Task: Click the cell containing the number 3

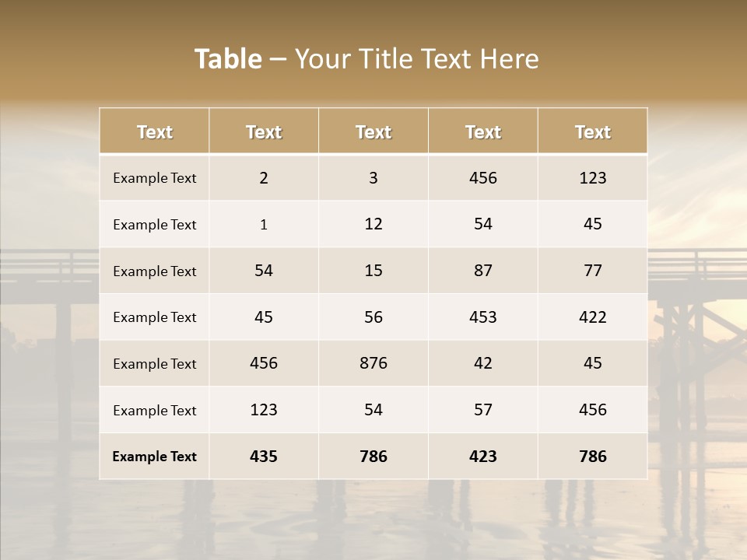Action: click(373, 178)
